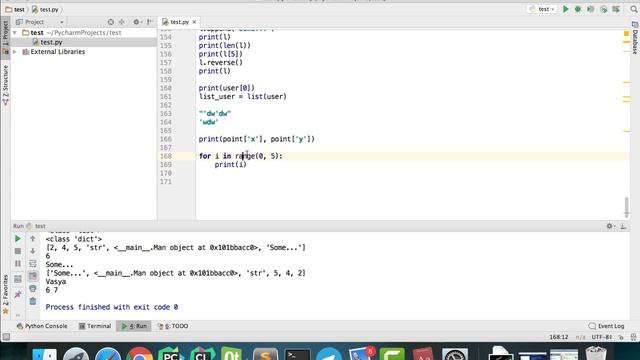Open Safari from the Dock
Image resolution: width=640 pixels, height=360 pixels.
108,354
